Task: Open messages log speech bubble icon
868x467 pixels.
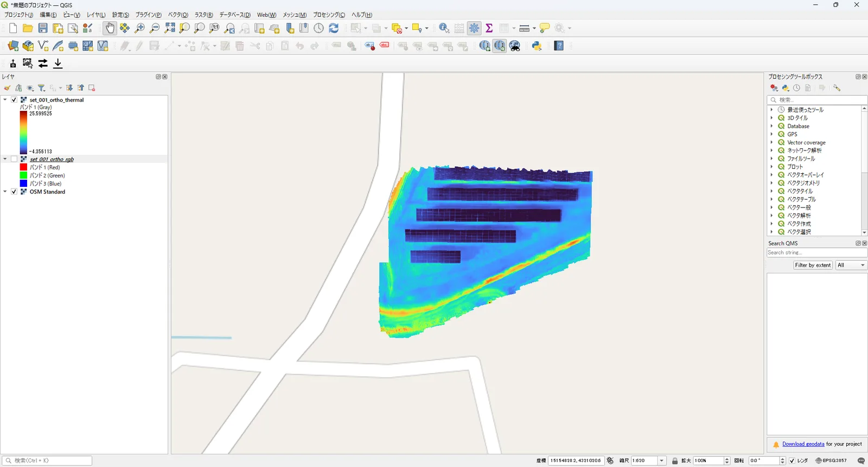Action: [861, 460]
